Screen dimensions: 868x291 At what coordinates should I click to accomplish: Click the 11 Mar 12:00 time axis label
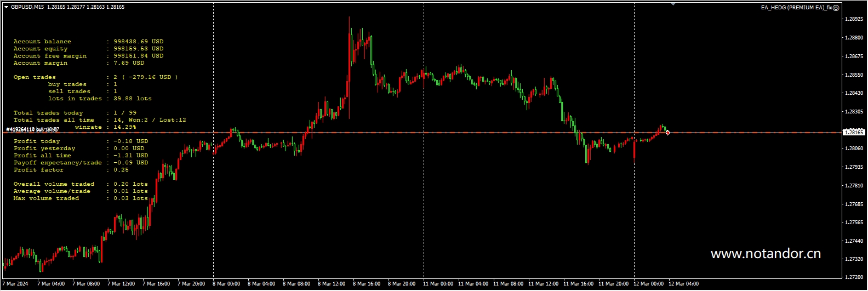544,284
